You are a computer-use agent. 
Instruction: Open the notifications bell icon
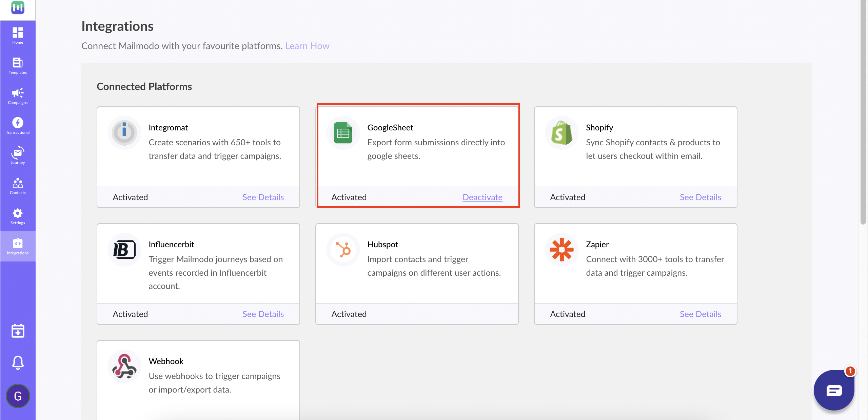[18, 363]
